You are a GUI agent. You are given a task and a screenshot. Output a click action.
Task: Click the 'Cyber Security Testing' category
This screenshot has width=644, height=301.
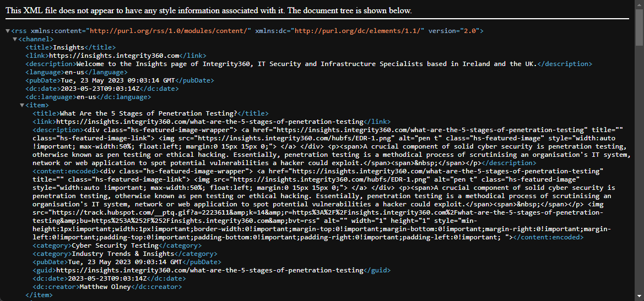115,245
